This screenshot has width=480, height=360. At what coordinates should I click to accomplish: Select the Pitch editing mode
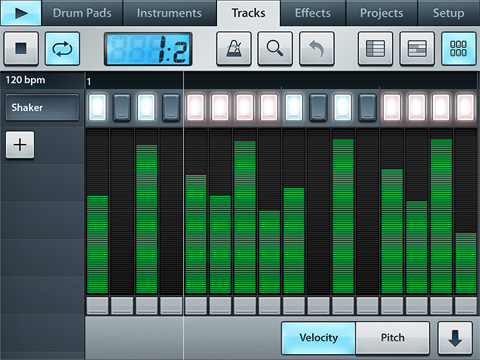point(393,338)
